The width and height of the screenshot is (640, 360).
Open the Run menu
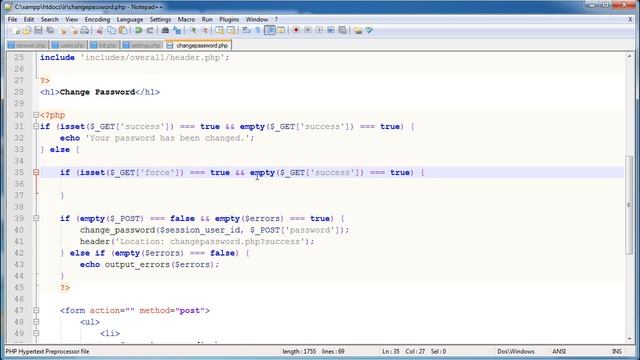(x=207, y=19)
